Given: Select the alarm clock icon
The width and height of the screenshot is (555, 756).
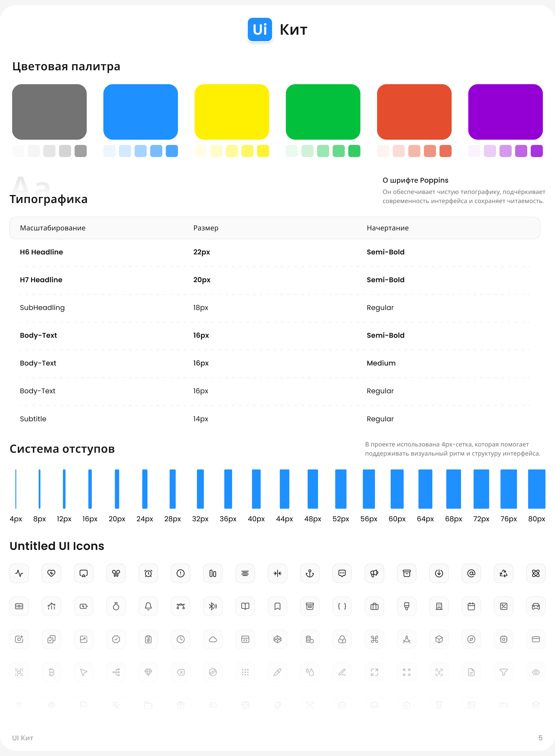Looking at the screenshot, I should click(148, 573).
